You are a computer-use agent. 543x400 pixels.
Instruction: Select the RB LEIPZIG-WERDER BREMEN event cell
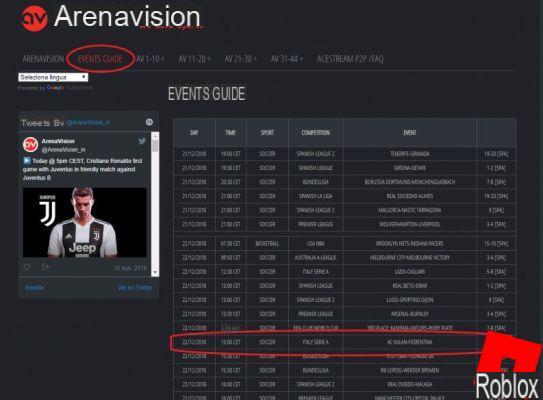click(410, 370)
